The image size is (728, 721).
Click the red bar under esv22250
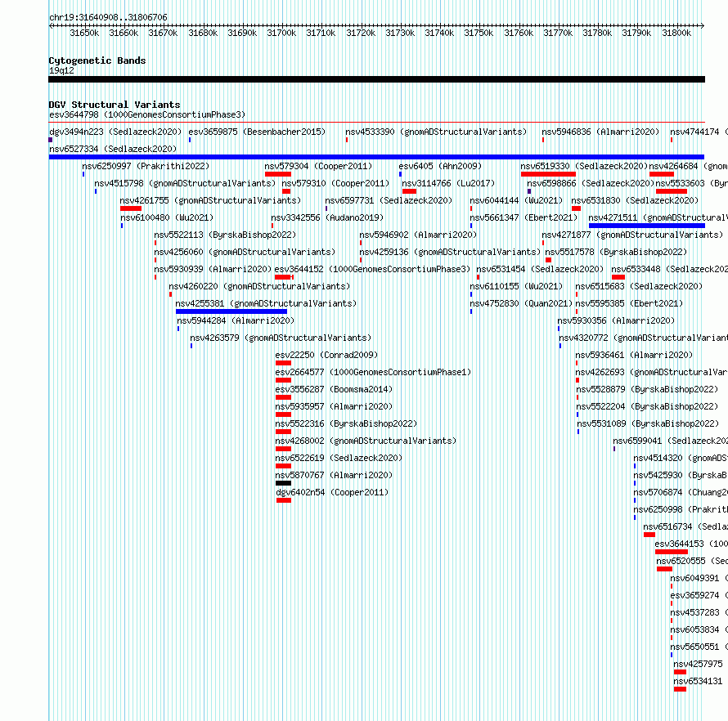click(x=283, y=363)
